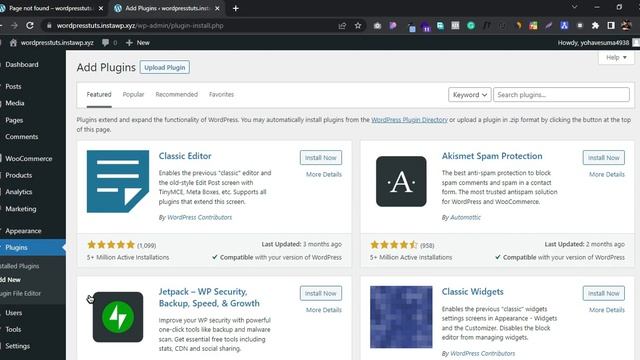Open the Automattic author link
The height and width of the screenshot is (360, 640).
(465, 217)
